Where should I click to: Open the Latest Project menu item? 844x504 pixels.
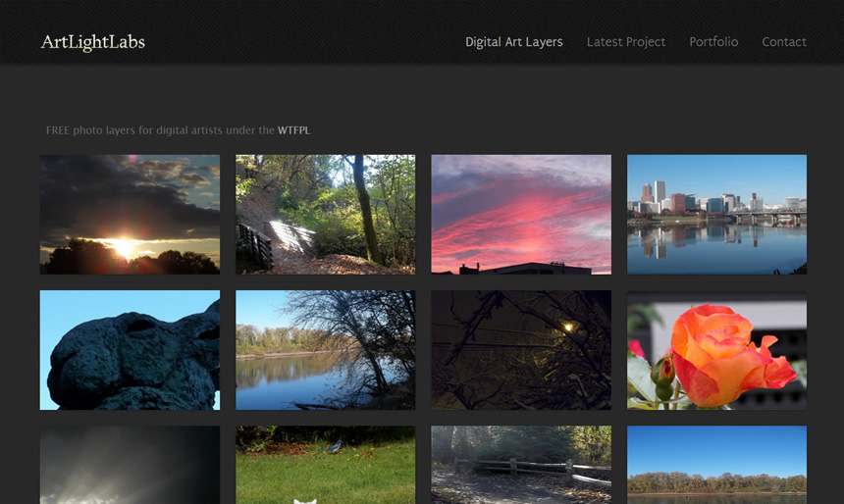pos(626,42)
